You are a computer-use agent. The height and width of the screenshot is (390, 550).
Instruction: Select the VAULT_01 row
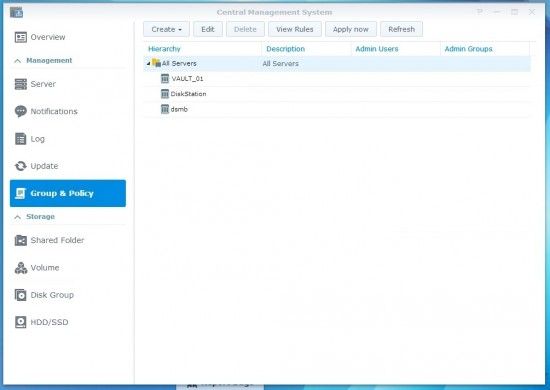(x=337, y=79)
